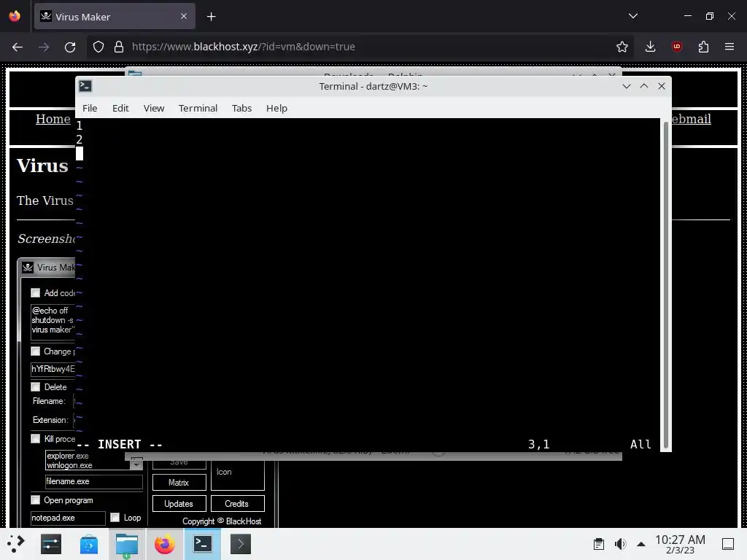Toggle the Kill process checkbox
The height and width of the screenshot is (560, 747).
point(35,438)
